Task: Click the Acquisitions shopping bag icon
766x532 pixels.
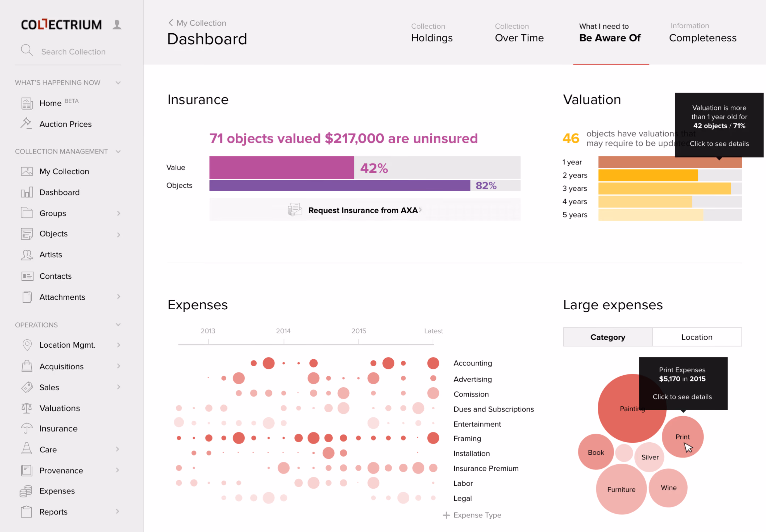Action: pos(27,366)
